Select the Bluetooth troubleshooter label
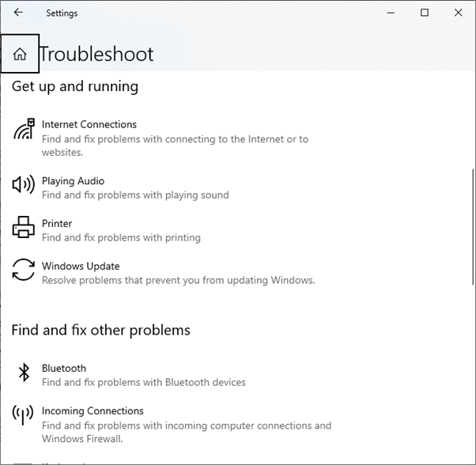The height and width of the screenshot is (465, 476). click(x=64, y=369)
